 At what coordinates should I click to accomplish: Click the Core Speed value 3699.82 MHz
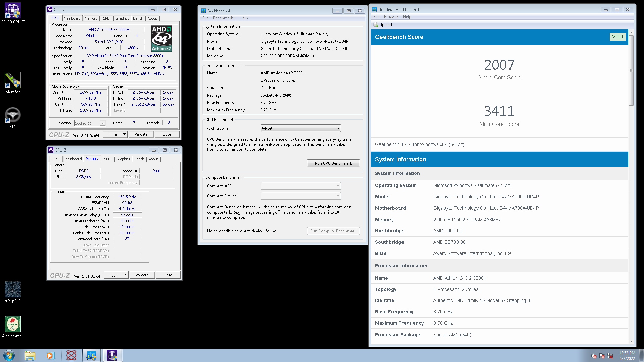pos(91,92)
